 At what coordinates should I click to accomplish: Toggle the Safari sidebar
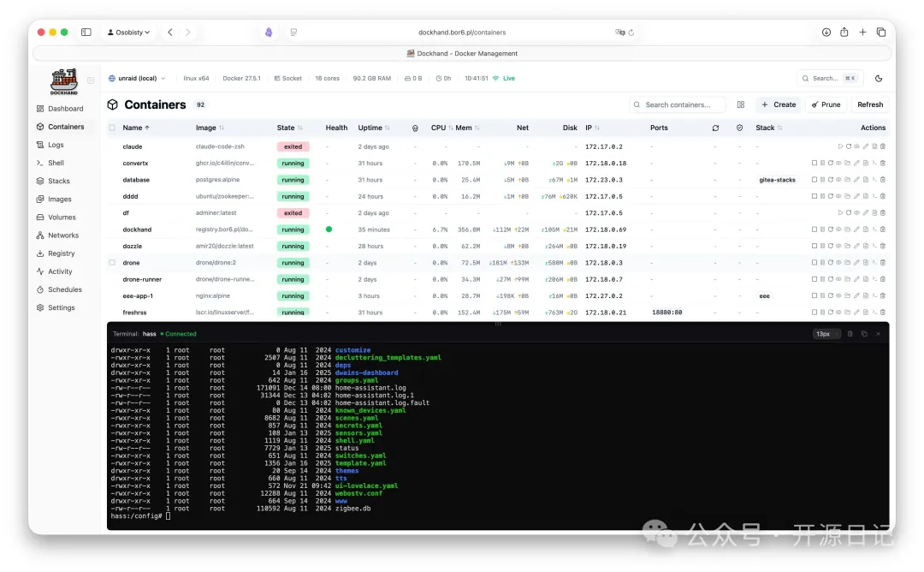(86, 33)
